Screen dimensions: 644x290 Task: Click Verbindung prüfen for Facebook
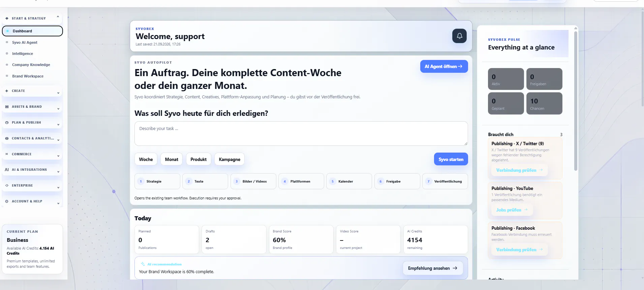(519, 250)
